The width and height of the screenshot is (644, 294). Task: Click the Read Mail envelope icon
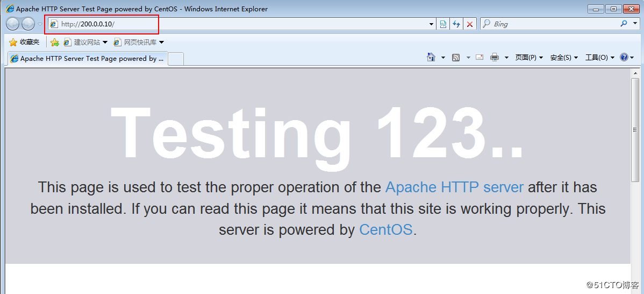pyautogui.click(x=480, y=57)
